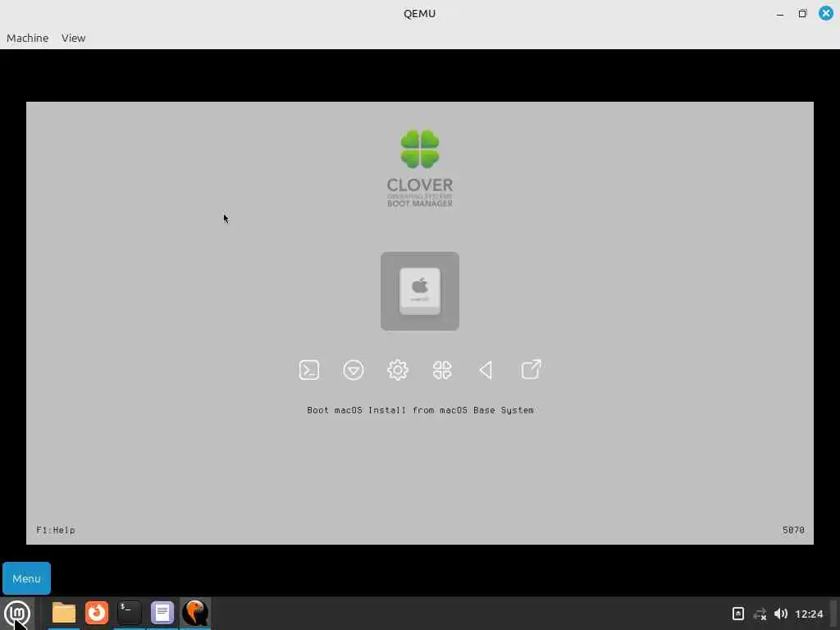This screenshot has width=840, height=630.
Task: Open Clover options gear icon
Action: point(398,370)
